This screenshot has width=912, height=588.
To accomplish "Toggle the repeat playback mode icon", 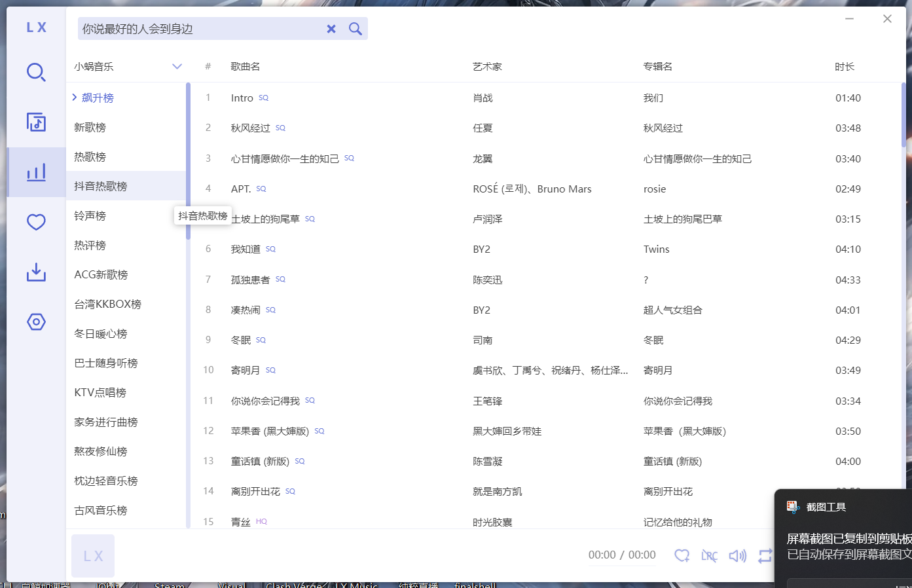I will tap(765, 555).
